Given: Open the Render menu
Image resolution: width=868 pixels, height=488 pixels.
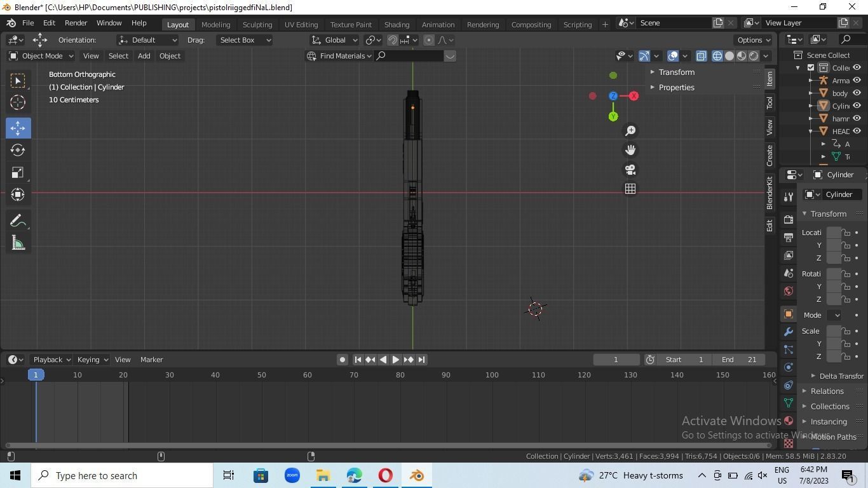Looking at the screenshot, I should click(x=76, y=23).
